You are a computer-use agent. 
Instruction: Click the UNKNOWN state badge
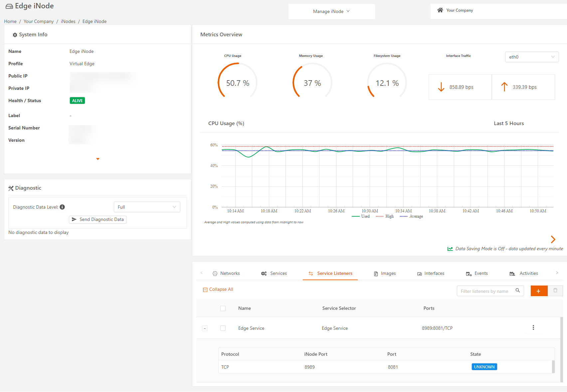coord(484,367)
